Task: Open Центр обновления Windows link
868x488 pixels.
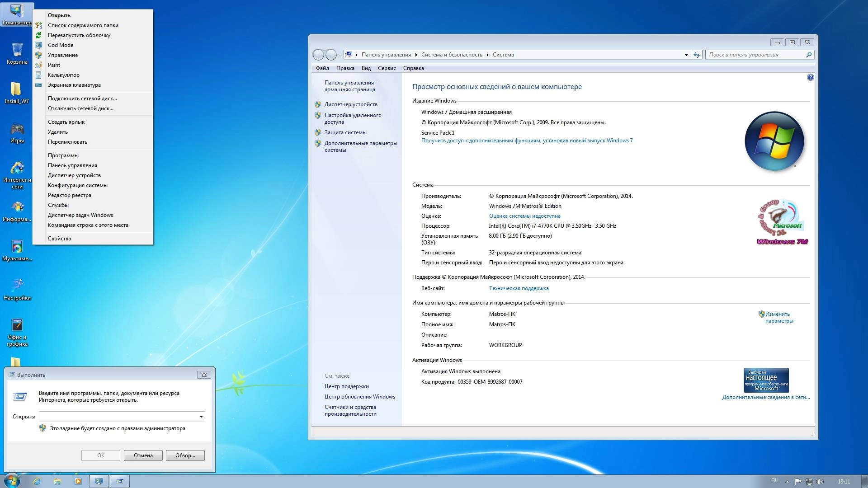Action: tap(359, 397)
